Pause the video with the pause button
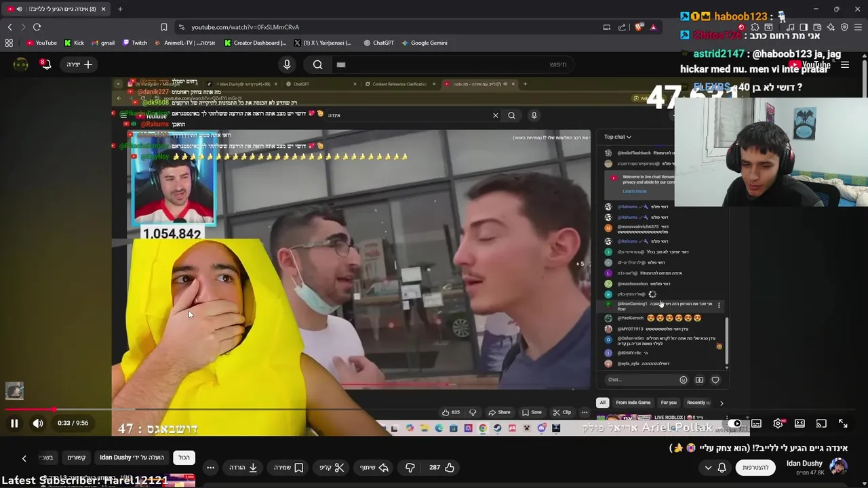 (14, 424)
